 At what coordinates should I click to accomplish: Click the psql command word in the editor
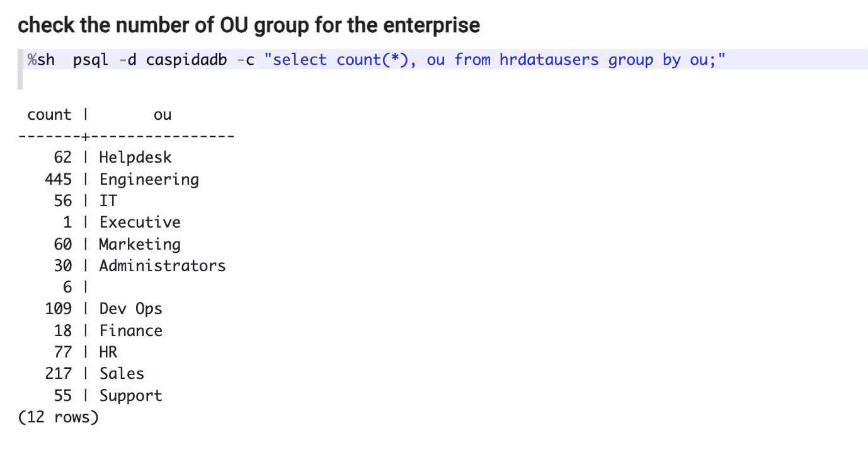(x=91, y=60)
